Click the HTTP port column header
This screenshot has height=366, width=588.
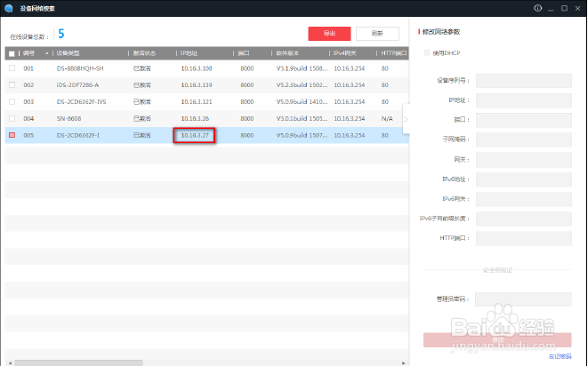[394, 53]
